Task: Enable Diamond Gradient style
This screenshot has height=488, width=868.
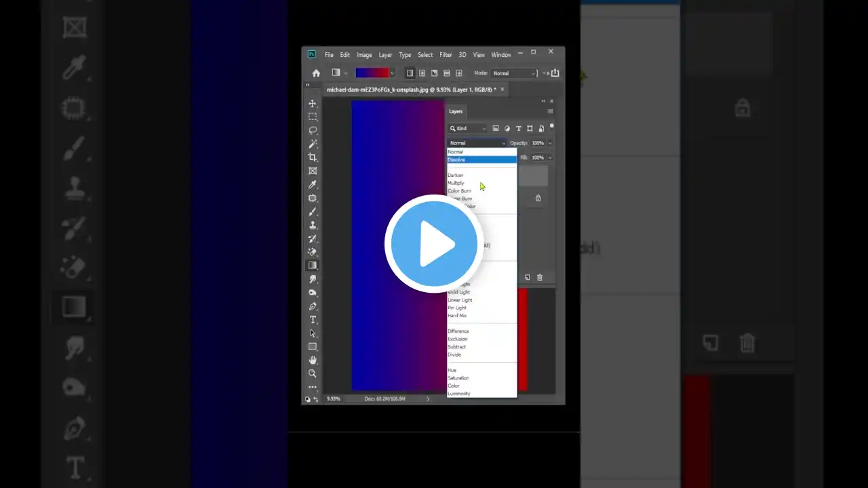Action: pos(458,73)
